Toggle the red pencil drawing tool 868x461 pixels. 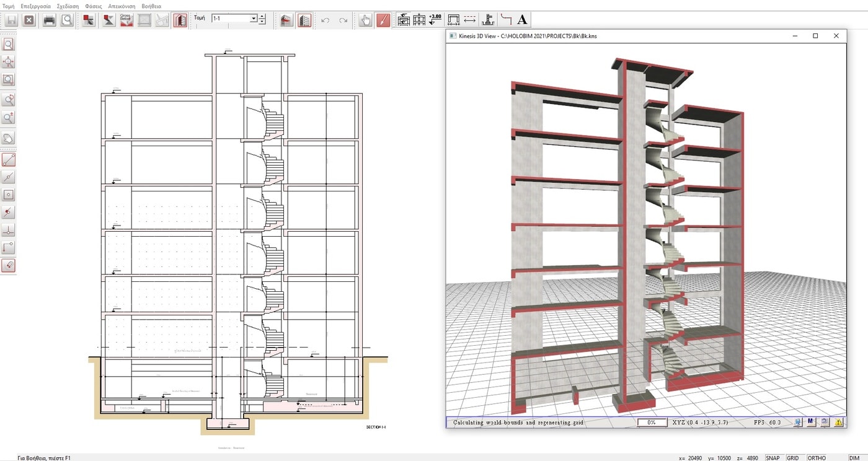tap(384, 20)
